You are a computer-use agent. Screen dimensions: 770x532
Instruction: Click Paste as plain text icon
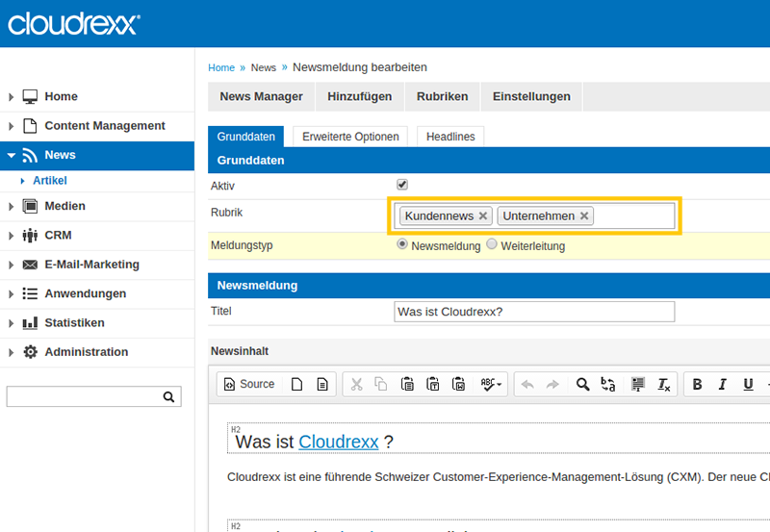pyautogui.click(x=432, y=384)
